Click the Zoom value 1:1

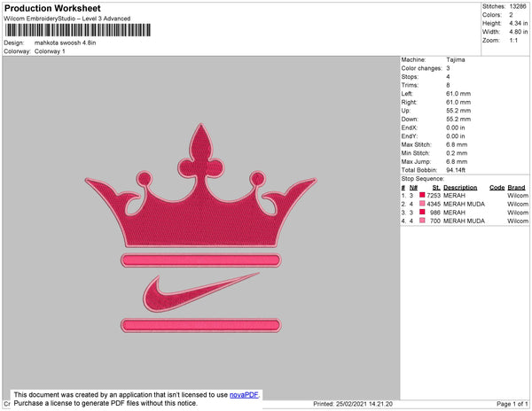pos(513,41)
